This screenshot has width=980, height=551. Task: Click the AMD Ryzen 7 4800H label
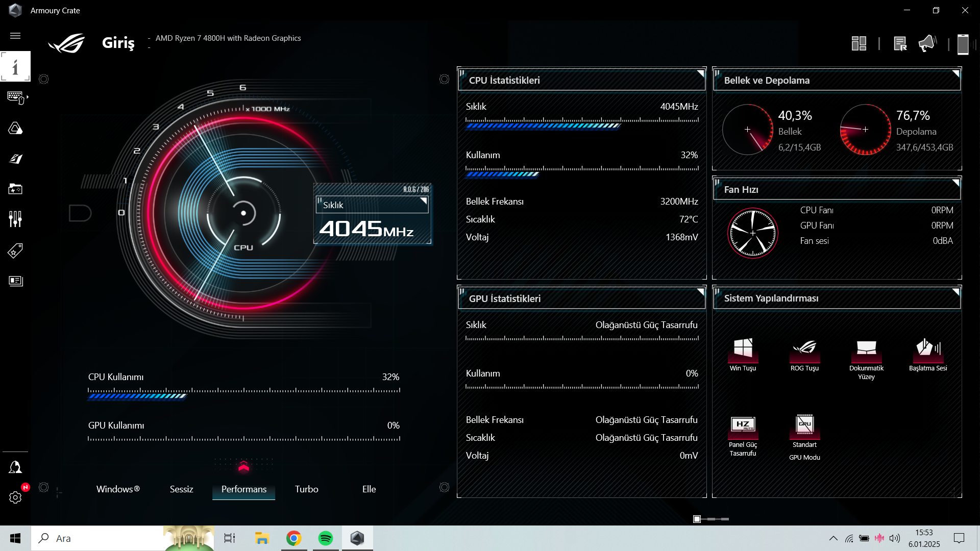(x=228, y=38)
